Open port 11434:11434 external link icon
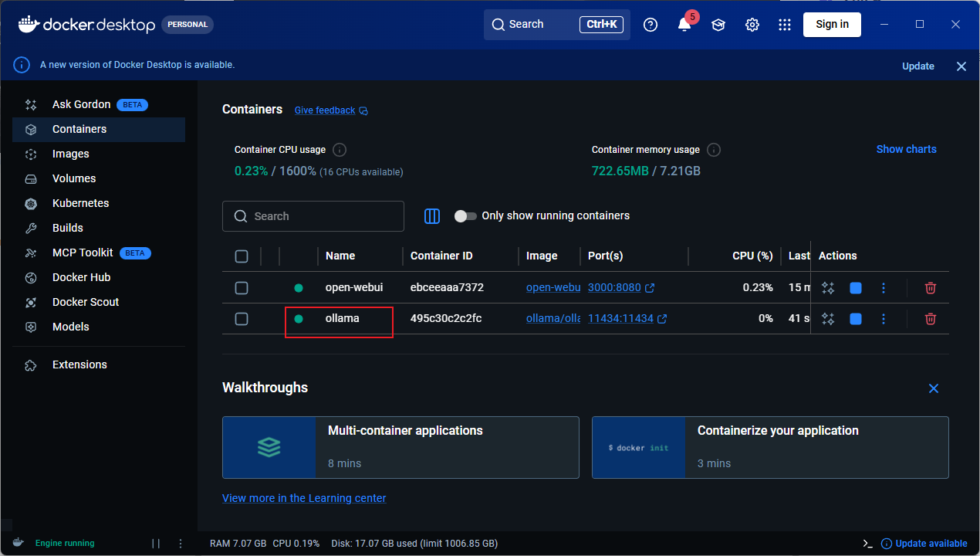Viewport: 980px width, 556px height. (x=662, y=319)
